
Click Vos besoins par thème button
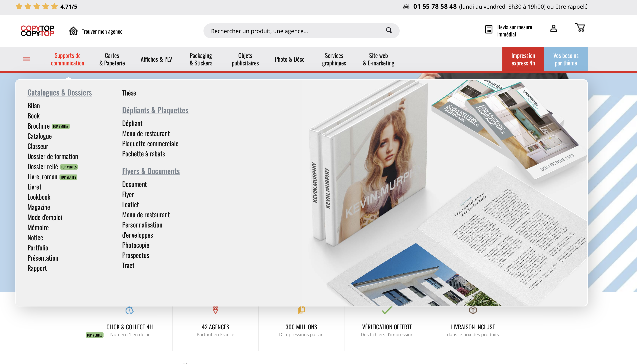pos(566,59)
